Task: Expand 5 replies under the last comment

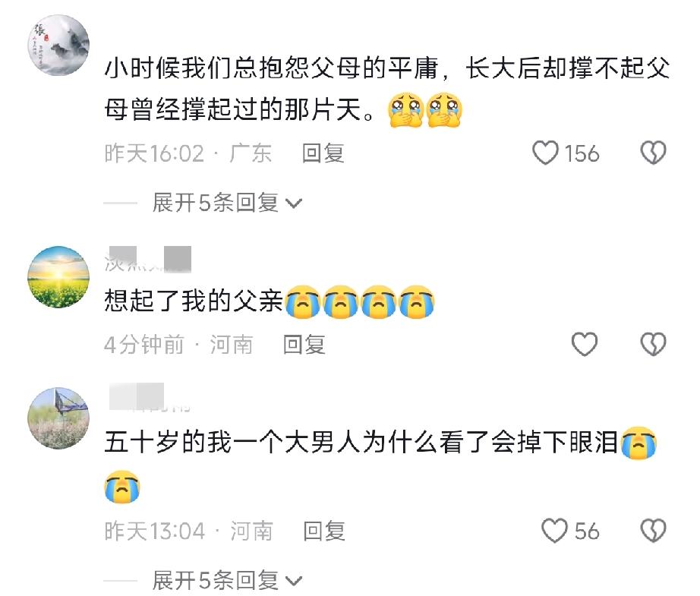Action: pyautogui.click(x=227, y=580)
